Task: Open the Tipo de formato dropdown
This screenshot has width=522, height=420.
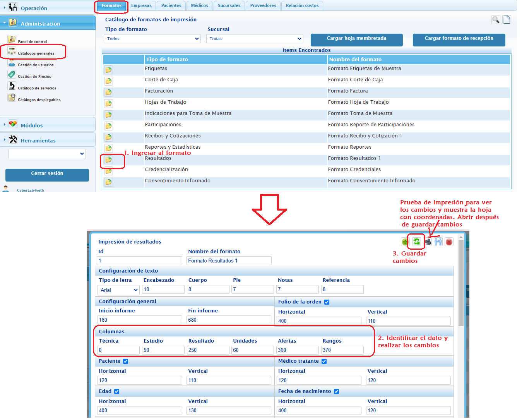Action: (x=152, y=39)
